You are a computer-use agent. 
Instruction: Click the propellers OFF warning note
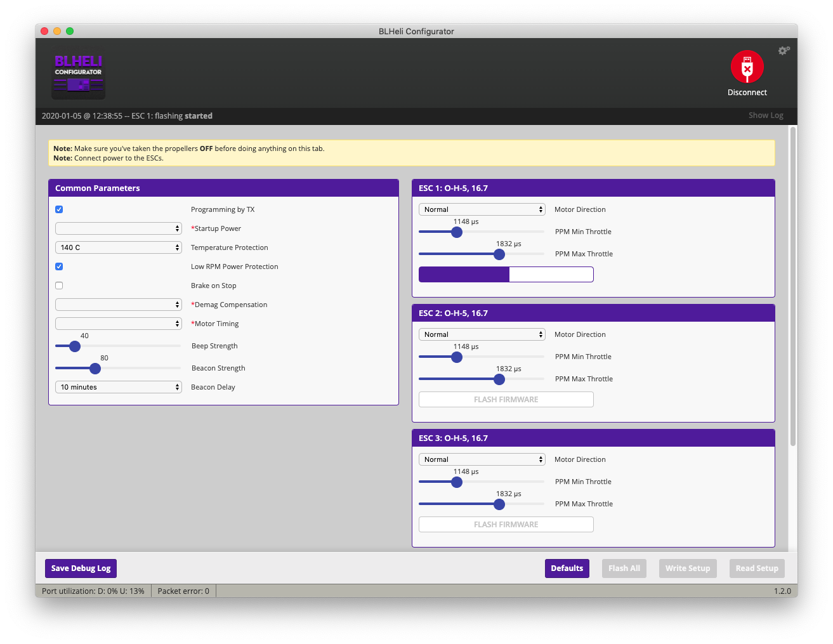(189, 148)
